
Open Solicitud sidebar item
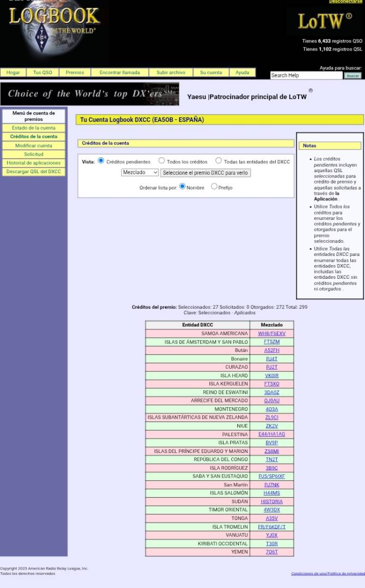(x=34, y=154)
